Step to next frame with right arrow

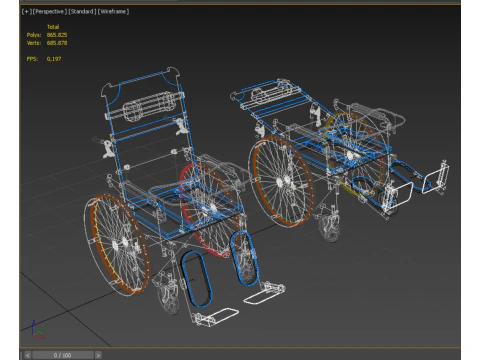(x=98, y=355)
